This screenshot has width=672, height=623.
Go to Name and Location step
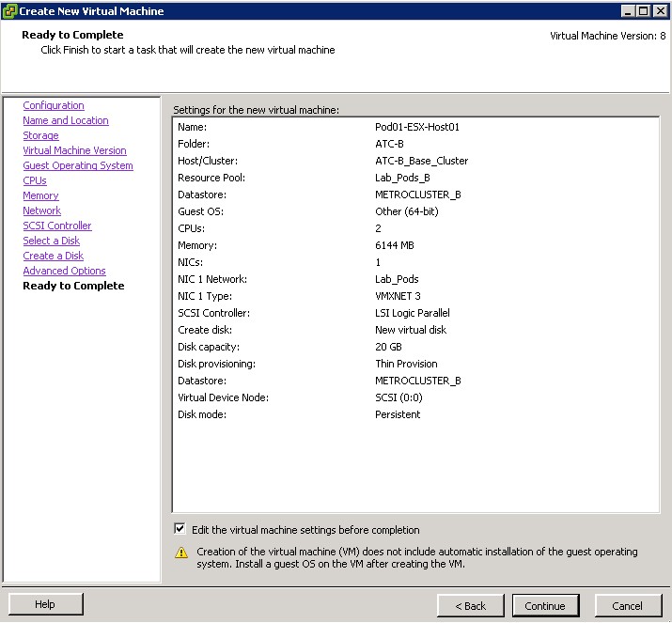pyautogui.click(x=66, y=120)
